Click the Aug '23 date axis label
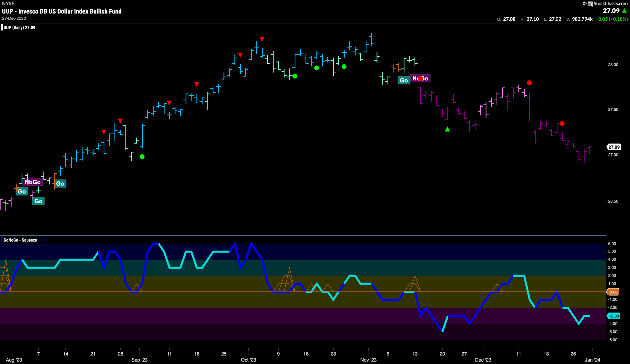The image size is (630, 364). click(x=14, y=360)
